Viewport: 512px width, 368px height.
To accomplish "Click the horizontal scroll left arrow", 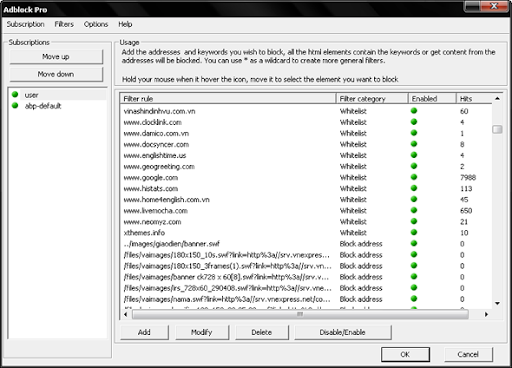I will coord(125,314).
